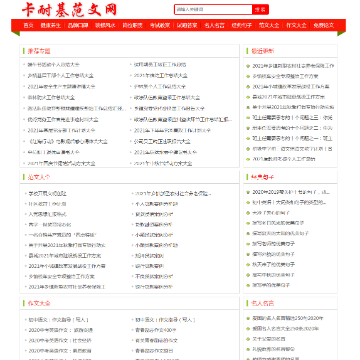This screenshot has width=360, height=360.
Task: Click the 作文大全 section heading
Action: 39,303
